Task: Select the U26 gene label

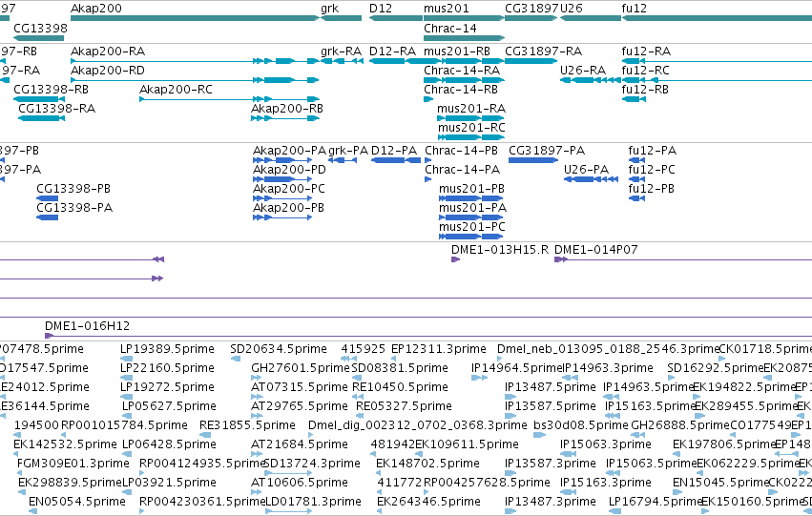Action: click(x=572, y=9)
